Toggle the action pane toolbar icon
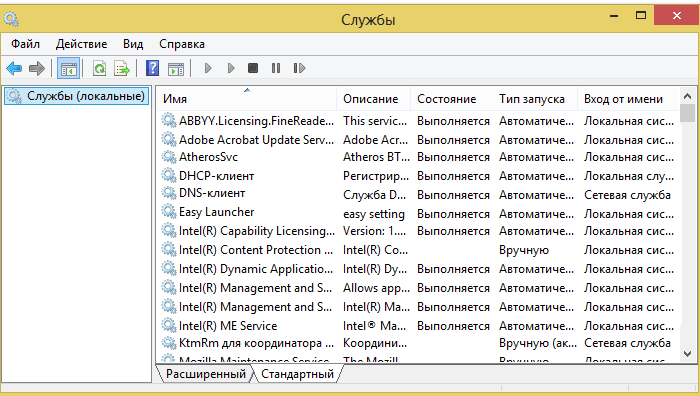Viewport: 700px width, 396px height. pos(175,69)
